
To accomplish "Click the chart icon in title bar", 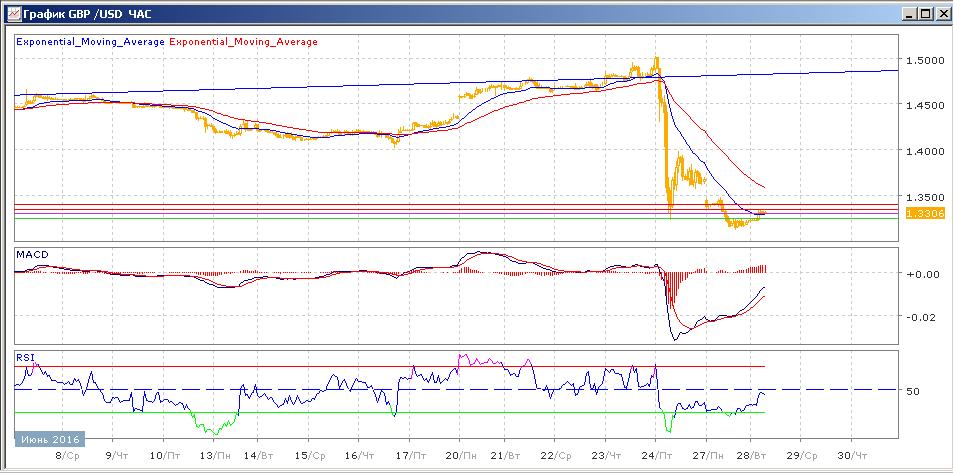I will click(x=10, y=13).
